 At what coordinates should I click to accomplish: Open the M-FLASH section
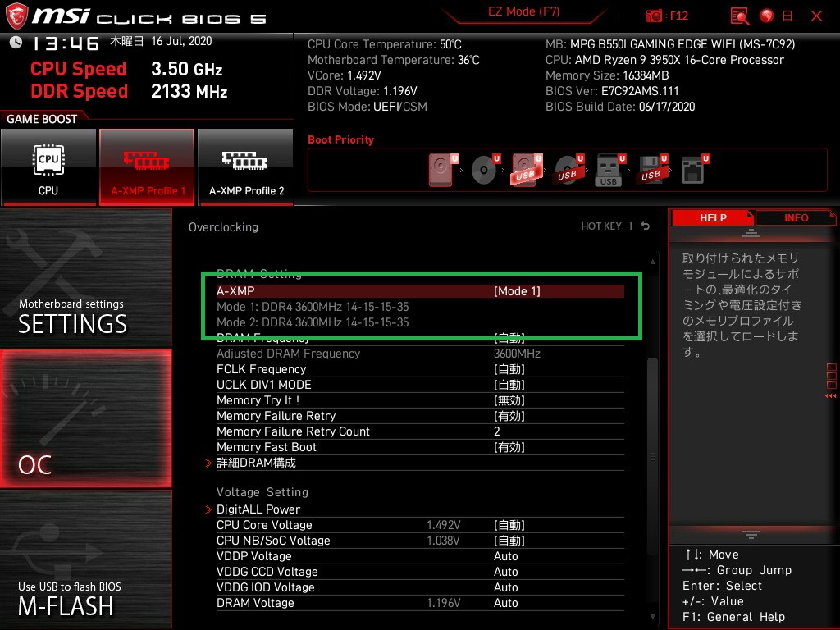(85, 559)
